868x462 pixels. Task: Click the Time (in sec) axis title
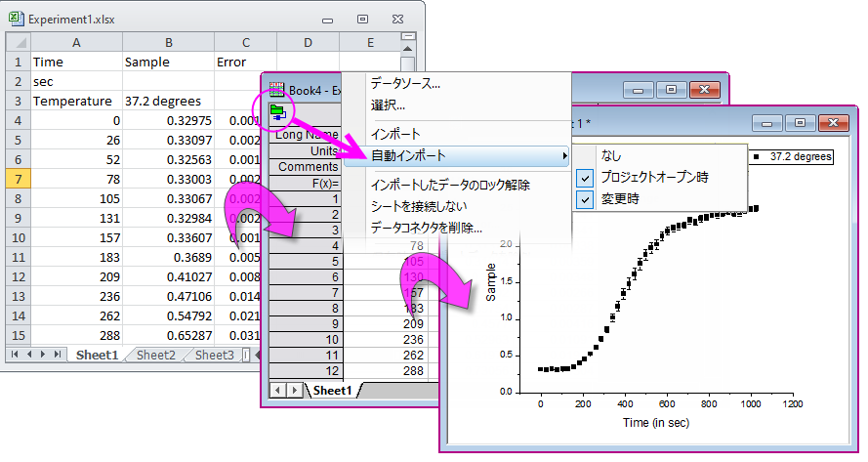pos(656,423)
